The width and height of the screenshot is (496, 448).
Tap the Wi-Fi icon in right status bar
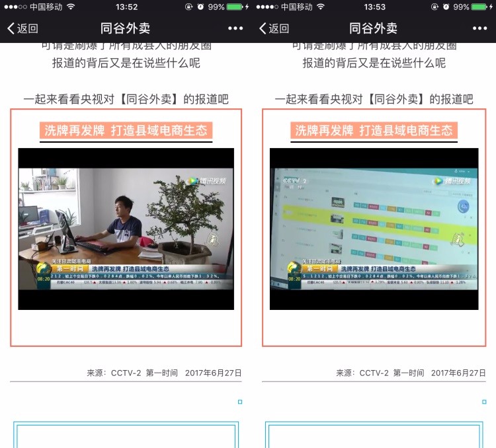click(321, 7)
